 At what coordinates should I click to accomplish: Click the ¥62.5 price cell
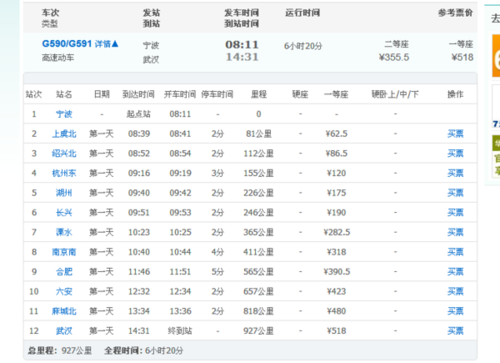[337, 134]
